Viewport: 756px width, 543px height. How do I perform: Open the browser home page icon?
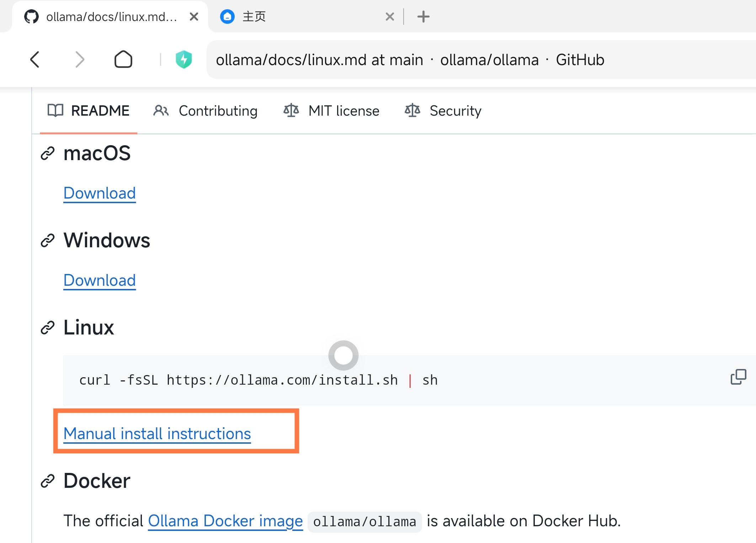[x=123, y=59]
